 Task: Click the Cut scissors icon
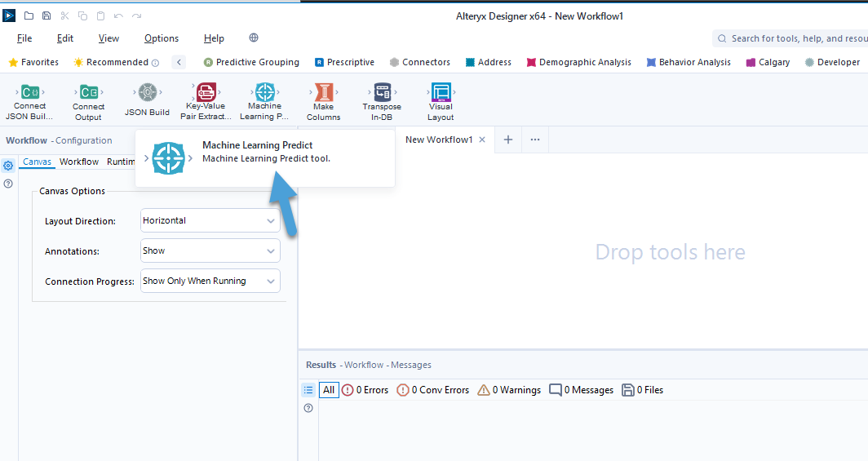point(64,16)
